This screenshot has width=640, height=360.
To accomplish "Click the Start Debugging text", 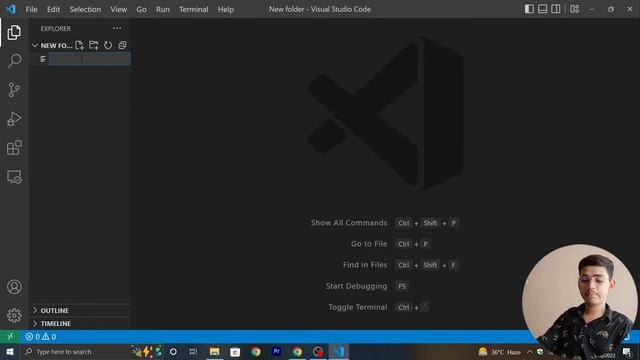I will [356, 286].
